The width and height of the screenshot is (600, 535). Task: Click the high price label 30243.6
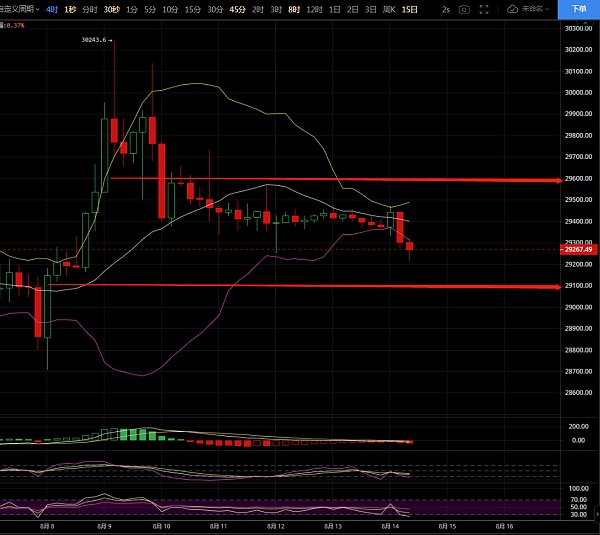coord(94,40)
